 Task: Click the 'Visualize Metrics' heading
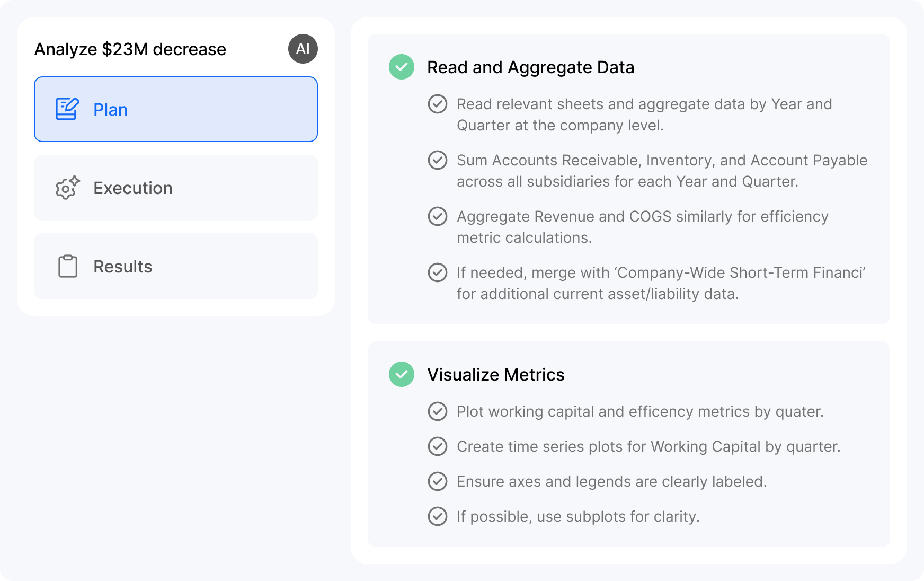(x=495, y=374)
